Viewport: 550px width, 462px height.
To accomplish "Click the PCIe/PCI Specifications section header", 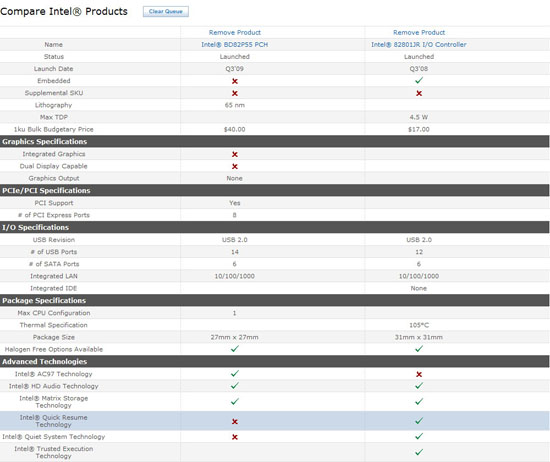I will (274, 190).
